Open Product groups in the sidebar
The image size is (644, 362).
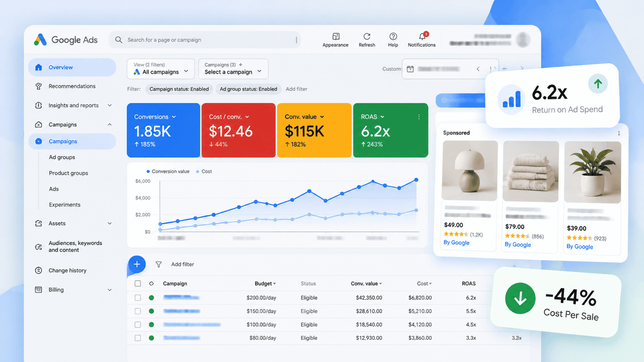pos(68,173)
